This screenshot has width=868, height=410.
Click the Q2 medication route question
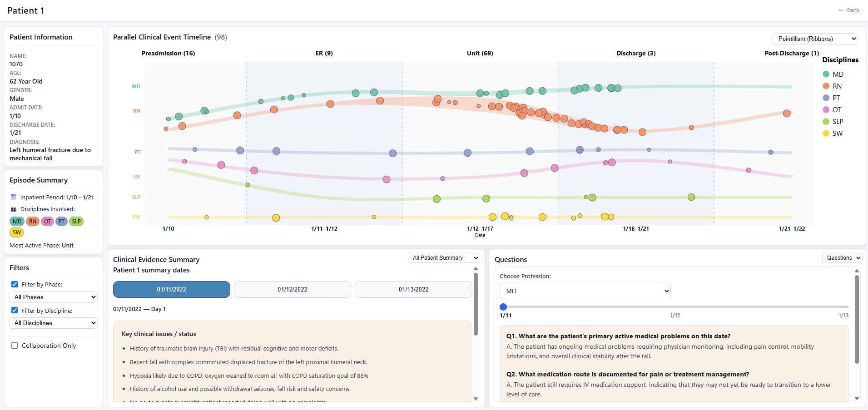(628, 374)
